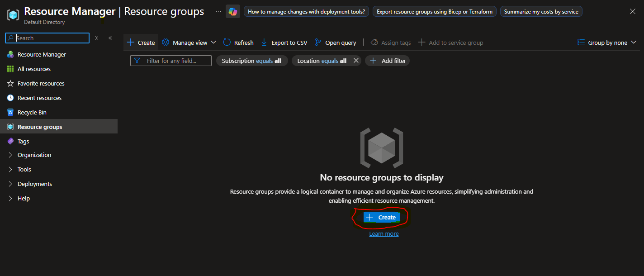This screenshot has width=644, height=276.
Task: Click Create in the top toolbar
Action: (x=141, y=43)
